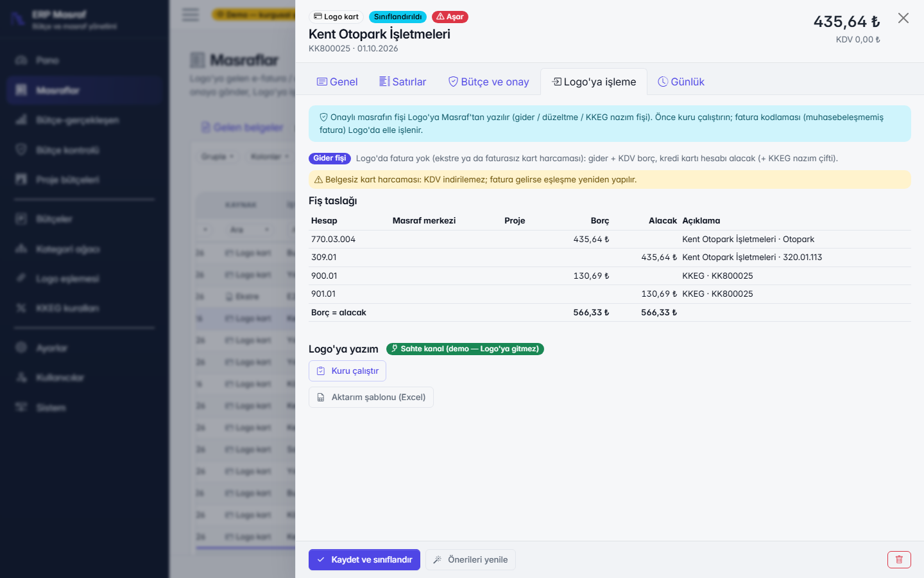Open Ayarlar in the background sidebar

[84, 347]
